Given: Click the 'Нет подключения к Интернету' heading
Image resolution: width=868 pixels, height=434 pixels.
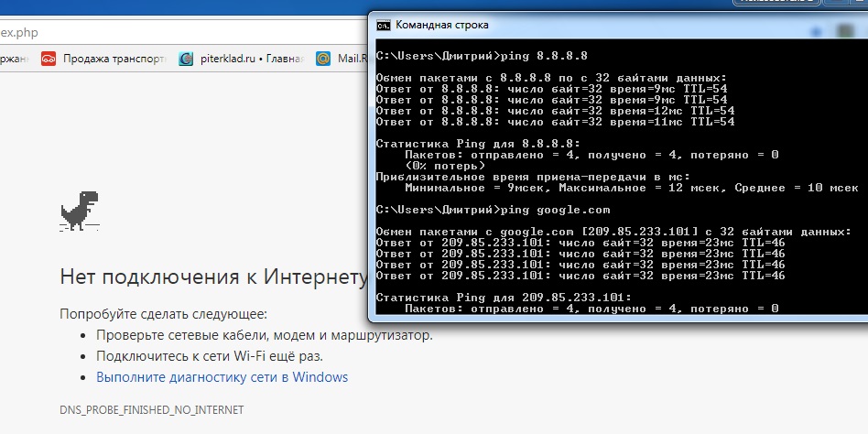Looking at the screenshot, I should point(213,277).
